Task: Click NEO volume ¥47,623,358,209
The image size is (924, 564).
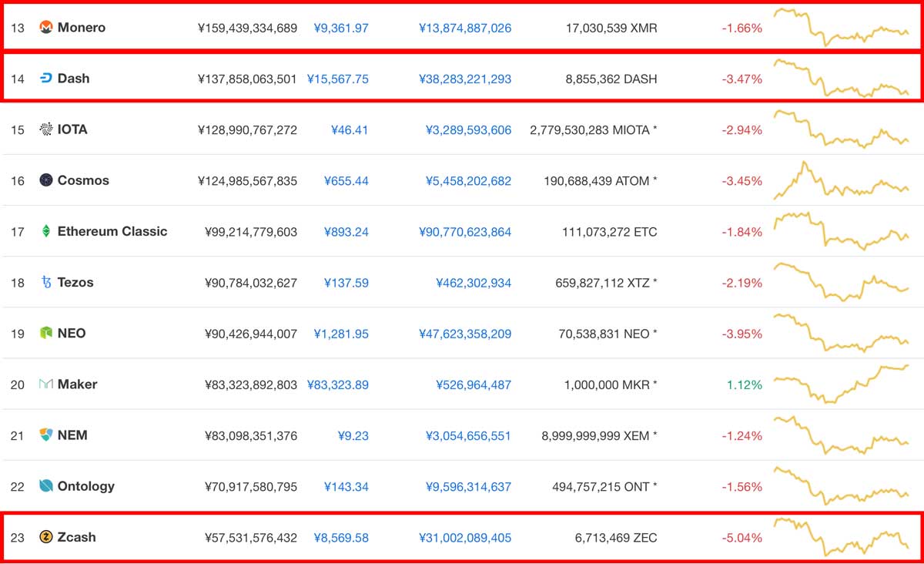Action: pyautogui.click(x=465, y=334)
